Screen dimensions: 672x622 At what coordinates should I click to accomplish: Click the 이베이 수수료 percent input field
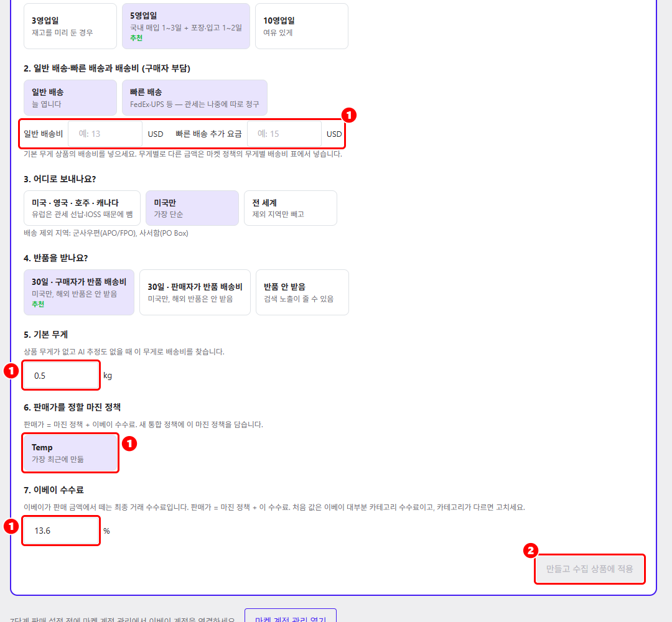(x=61, y=531)
